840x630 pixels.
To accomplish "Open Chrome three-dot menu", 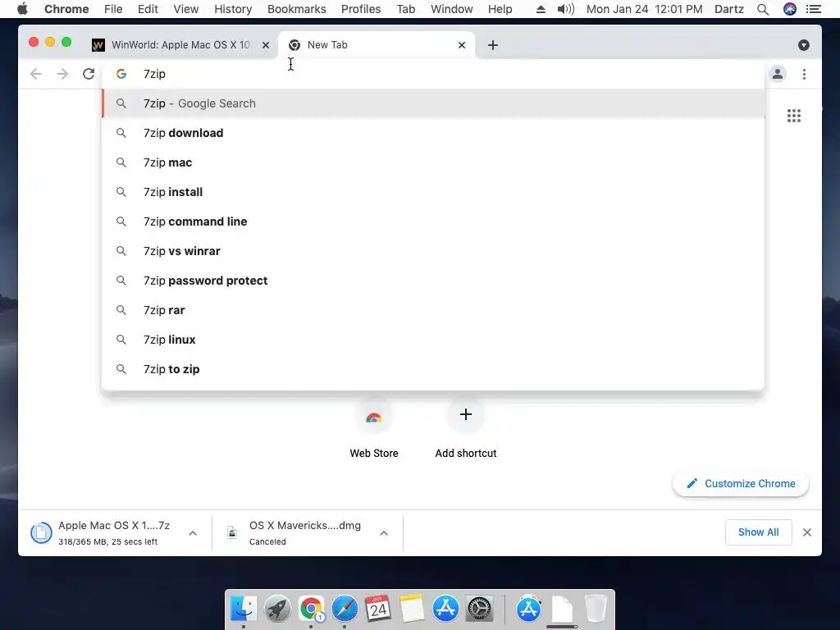I will tap(804, 74).
